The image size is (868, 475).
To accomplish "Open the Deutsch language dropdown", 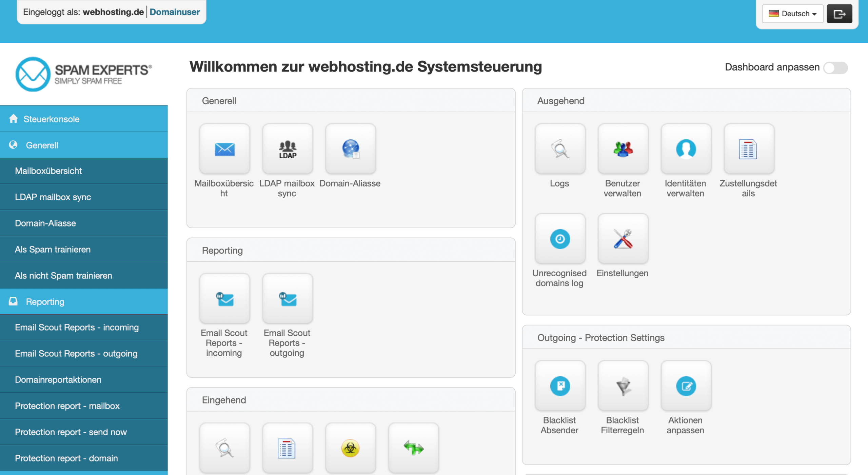I will tap(792, 14).
